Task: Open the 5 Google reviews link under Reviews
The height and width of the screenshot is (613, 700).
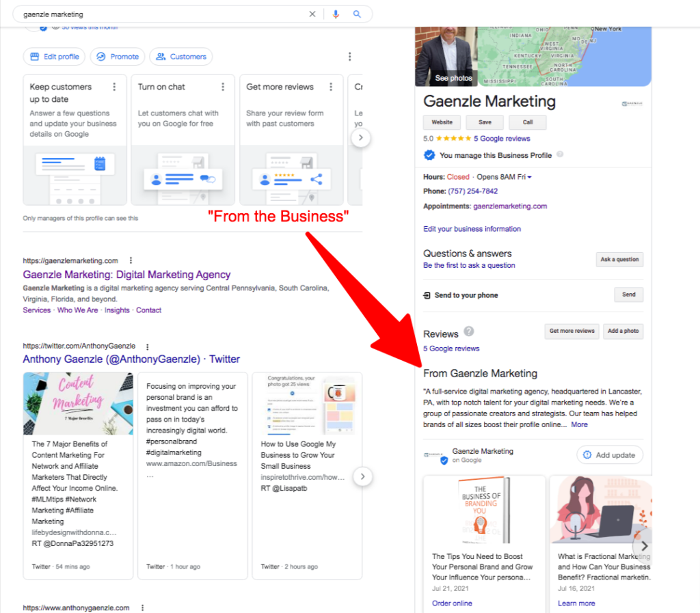Action: (451, 349)
